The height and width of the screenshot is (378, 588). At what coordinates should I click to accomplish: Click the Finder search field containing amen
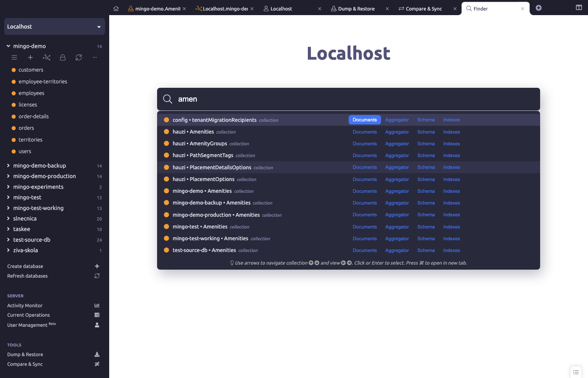pyautogui.click(x=353, y=99)
